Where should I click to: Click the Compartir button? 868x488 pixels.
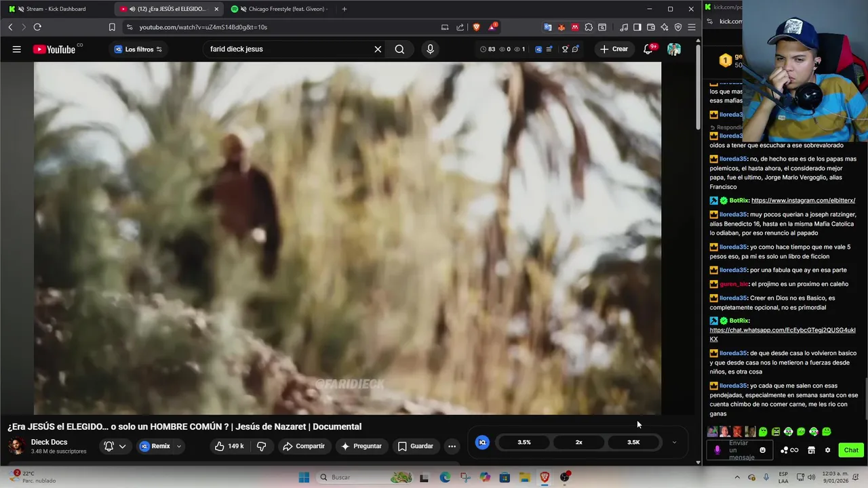pyautogui.click(x=304, y=446)
